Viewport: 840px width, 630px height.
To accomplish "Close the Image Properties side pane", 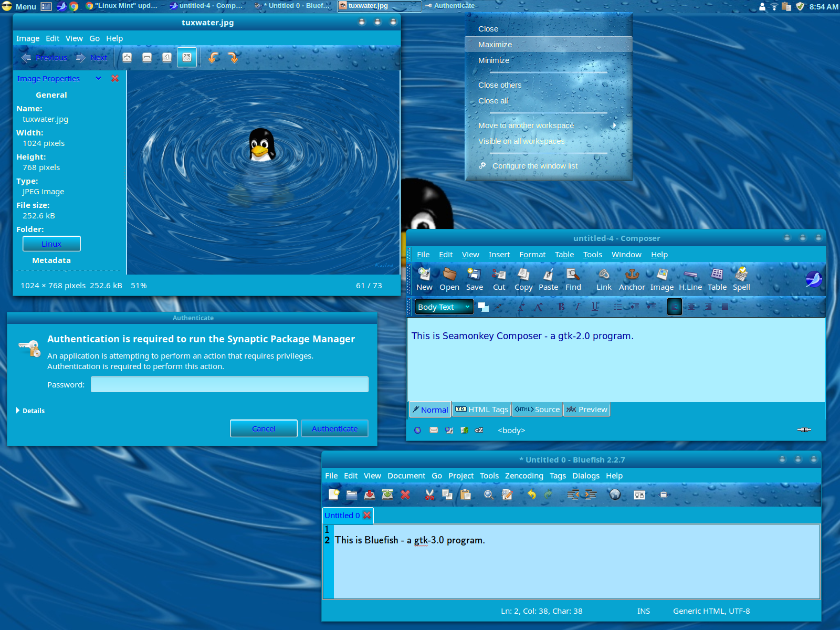I will (115, 79).
